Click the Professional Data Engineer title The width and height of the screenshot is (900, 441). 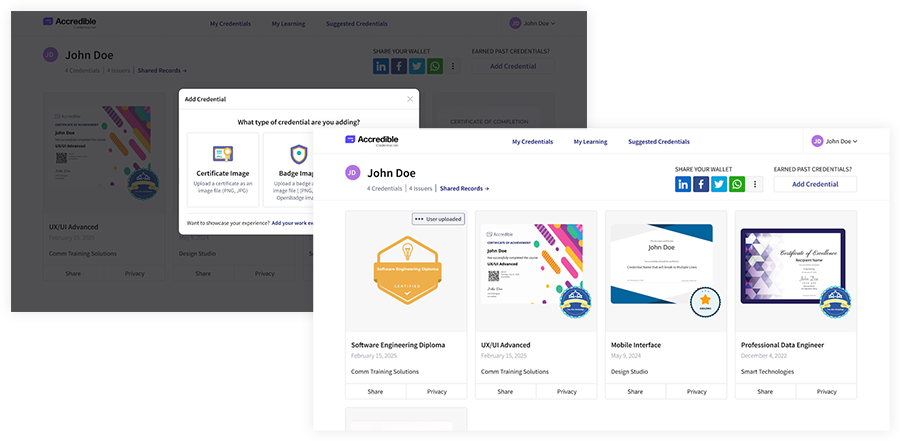click(x=782, y=345)
